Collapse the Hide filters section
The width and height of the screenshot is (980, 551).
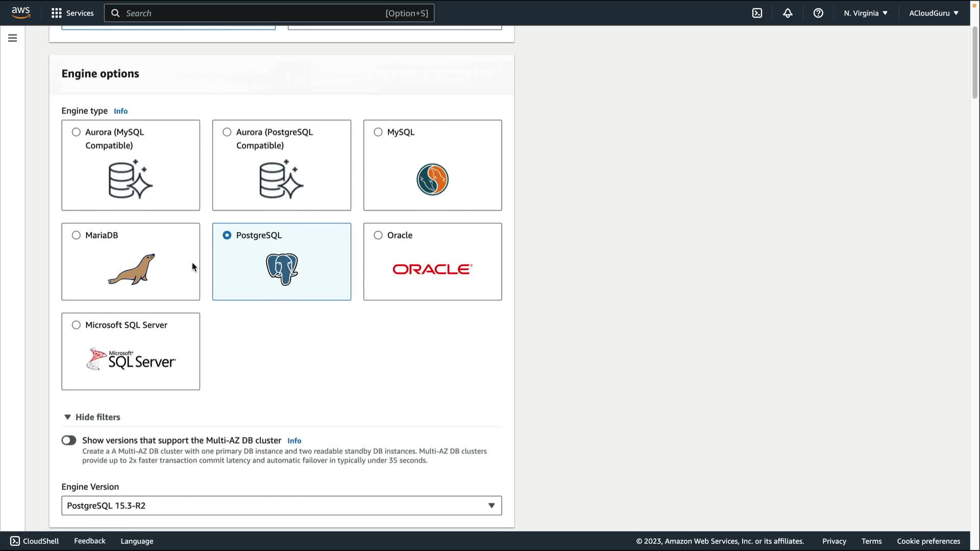[92, 417]
